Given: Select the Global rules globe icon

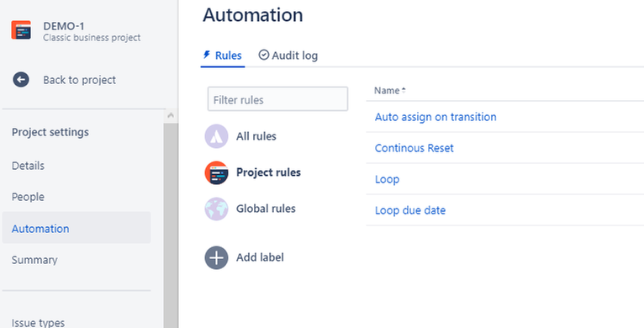Looking at the screenshot, I should click(216, 209).
